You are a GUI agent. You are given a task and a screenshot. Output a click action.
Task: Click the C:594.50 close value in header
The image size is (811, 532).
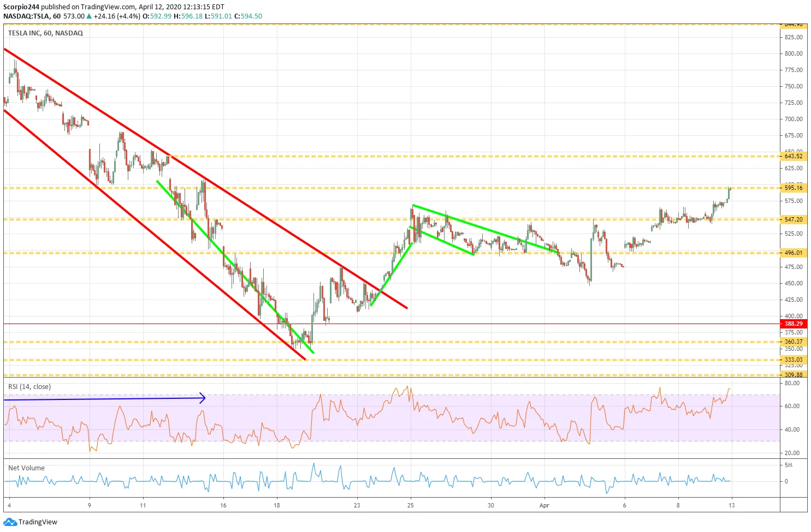pos(248,16)
